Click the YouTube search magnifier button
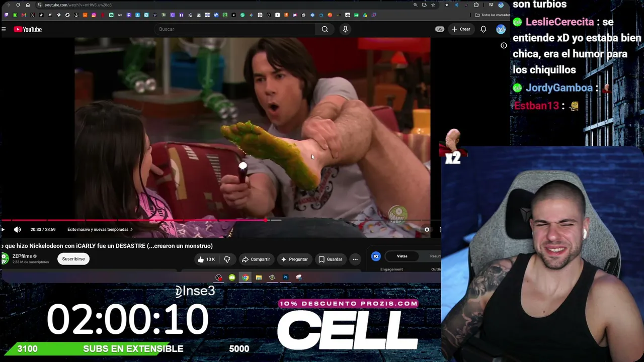 (325, 29)
